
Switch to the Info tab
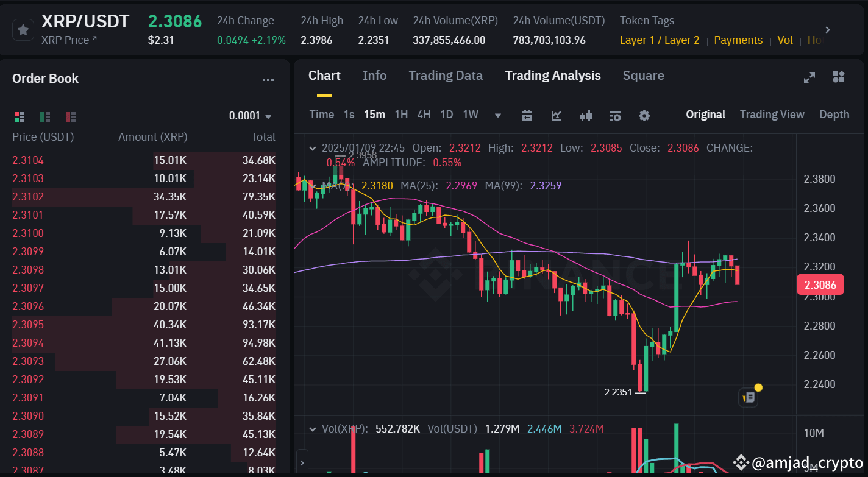click(374, 76)
